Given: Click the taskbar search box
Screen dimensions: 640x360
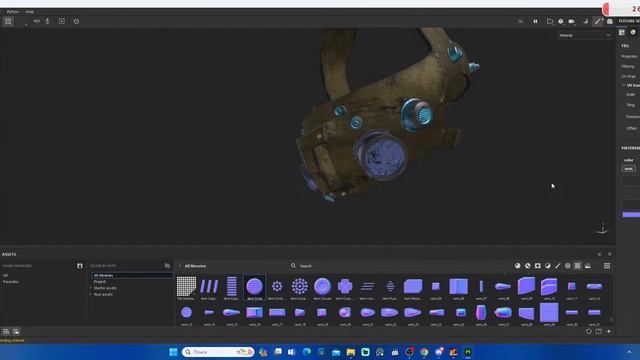Looking at the screenshot, I should pos(218,352).
